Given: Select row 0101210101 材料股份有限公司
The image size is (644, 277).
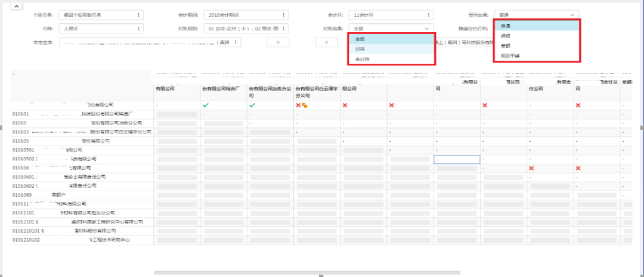Looking at the screenshot, I should [82, 231].
